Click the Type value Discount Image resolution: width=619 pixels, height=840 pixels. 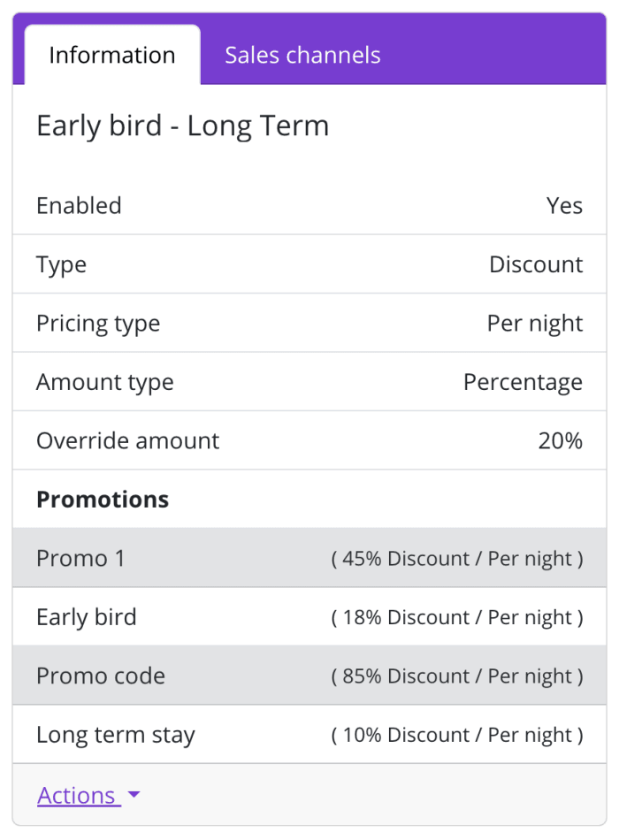coord(536,264)
